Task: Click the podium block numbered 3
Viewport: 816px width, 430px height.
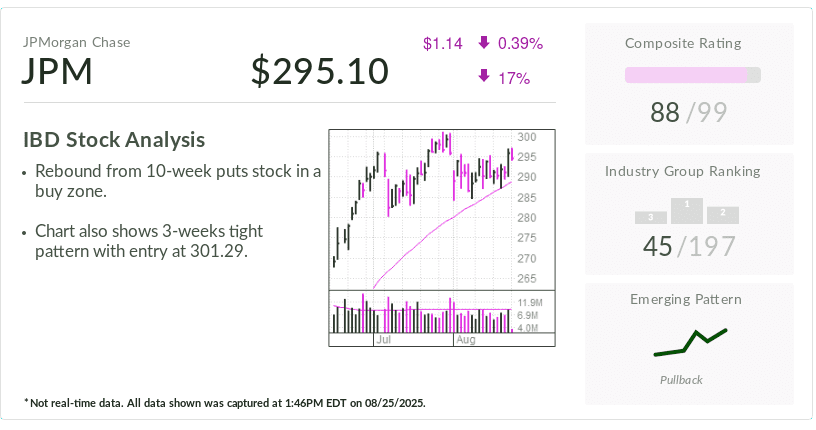Action: pos(651,218)
